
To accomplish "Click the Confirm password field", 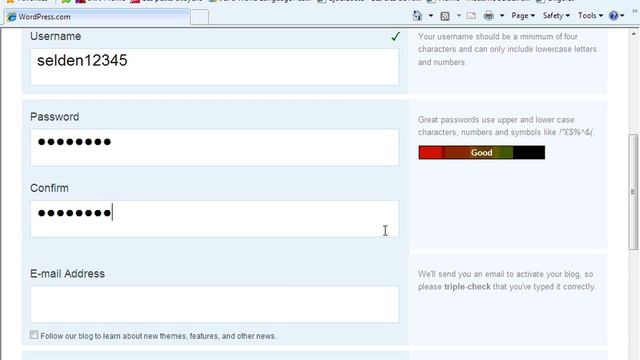I will pyautogui.click(x=214, y=219).
